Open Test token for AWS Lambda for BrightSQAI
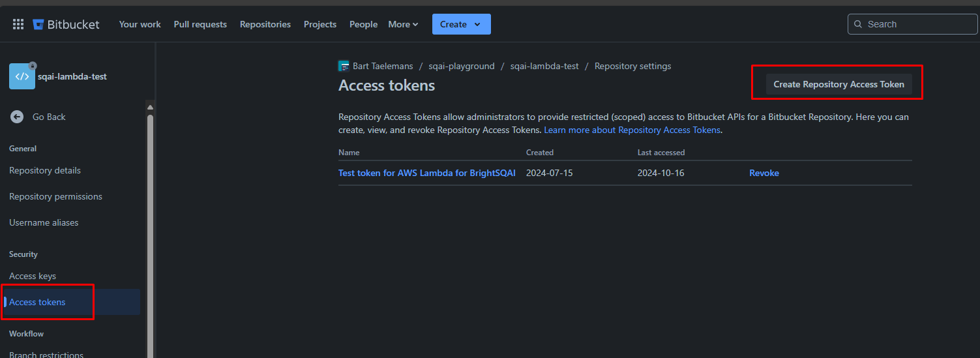Screen dimensions: 980x358 427,173
